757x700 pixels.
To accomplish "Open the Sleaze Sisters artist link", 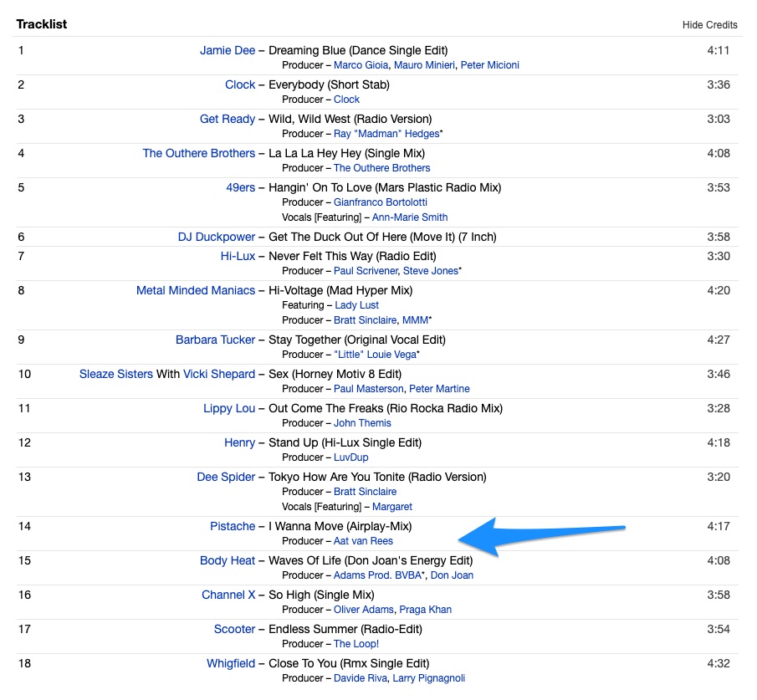I will (116, 374).
